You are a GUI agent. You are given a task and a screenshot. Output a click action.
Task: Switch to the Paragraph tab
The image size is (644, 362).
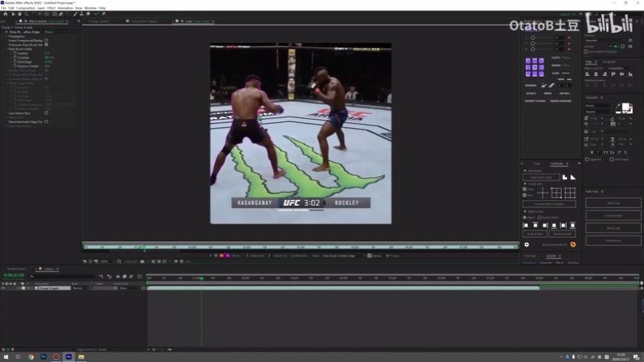[609, 61]
